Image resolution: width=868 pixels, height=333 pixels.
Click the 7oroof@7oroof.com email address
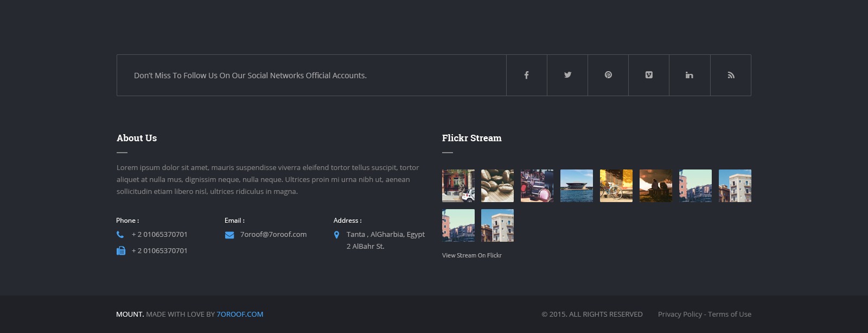tap(273, 234)
